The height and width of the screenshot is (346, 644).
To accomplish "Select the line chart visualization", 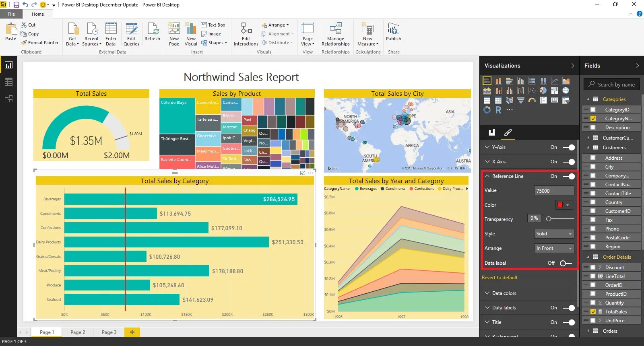I will (x=554, y=81).
